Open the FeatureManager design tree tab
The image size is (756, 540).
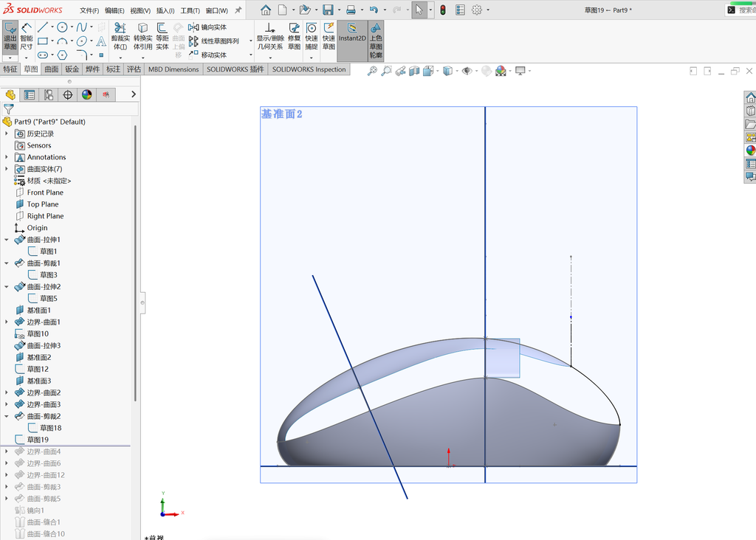(x=10, y=95)
